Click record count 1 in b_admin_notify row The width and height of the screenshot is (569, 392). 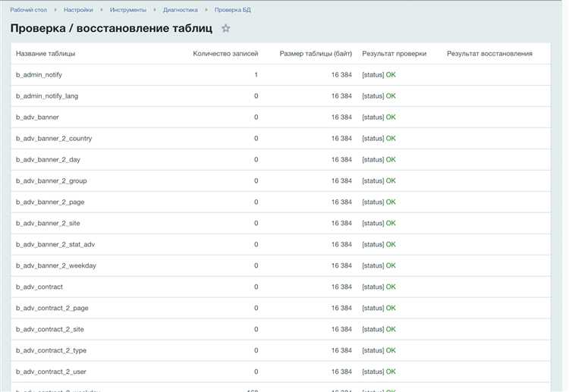(x=256, y=75)
